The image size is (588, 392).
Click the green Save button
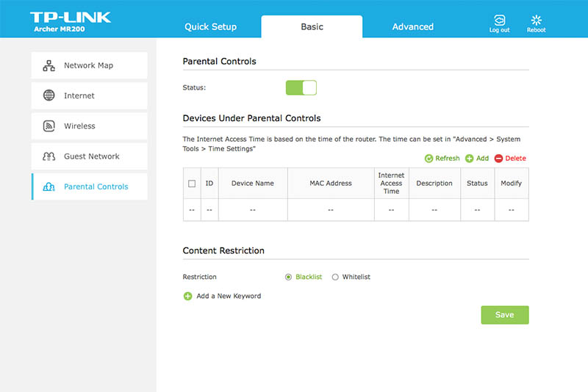505,315
